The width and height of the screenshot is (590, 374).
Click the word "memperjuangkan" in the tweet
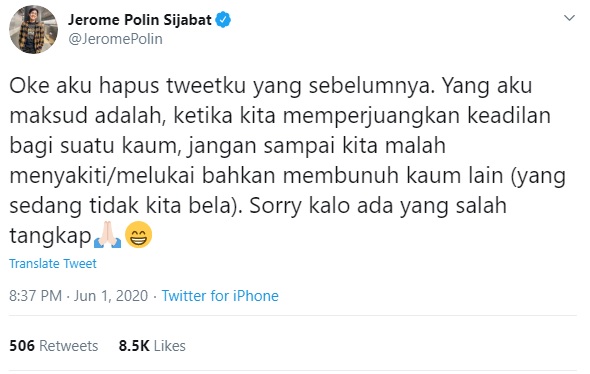tap(371, 116)
